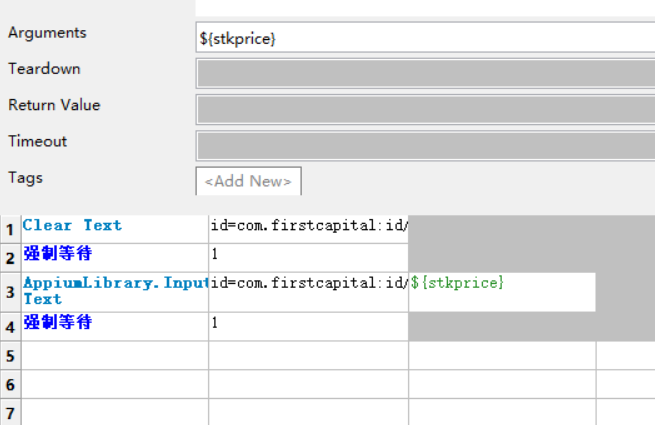Select row header number 1
Viewport: 655px width, 425px height.
(10, 229)
